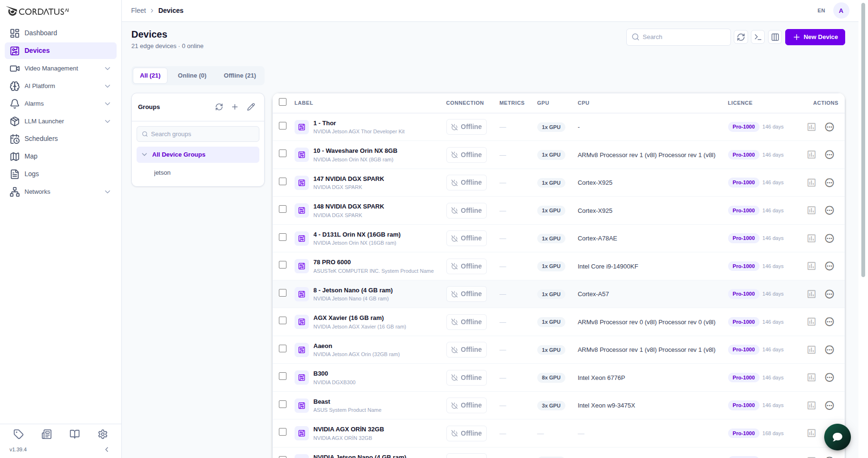Open the documentation book icon
Screen dimensions: 868x458
click(x=75, y=434)
